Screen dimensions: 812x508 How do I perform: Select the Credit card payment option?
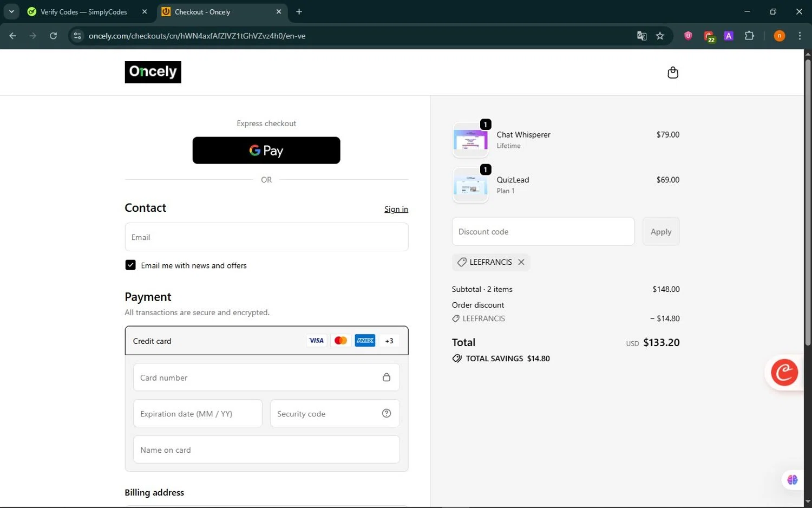[266, 341]
